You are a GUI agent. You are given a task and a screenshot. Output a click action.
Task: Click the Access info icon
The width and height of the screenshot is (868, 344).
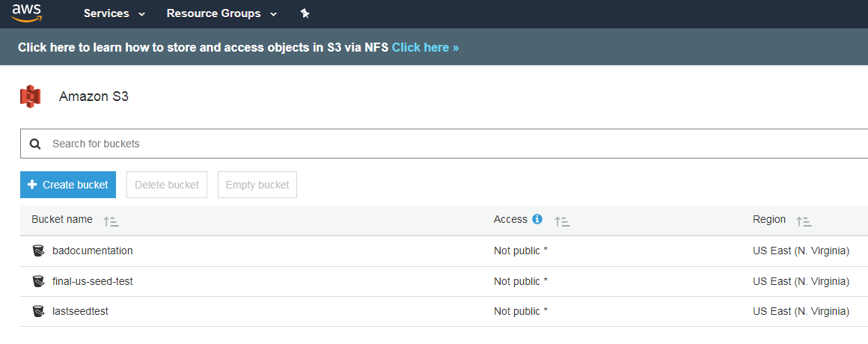pyautogui.click(x=537, y=219)
